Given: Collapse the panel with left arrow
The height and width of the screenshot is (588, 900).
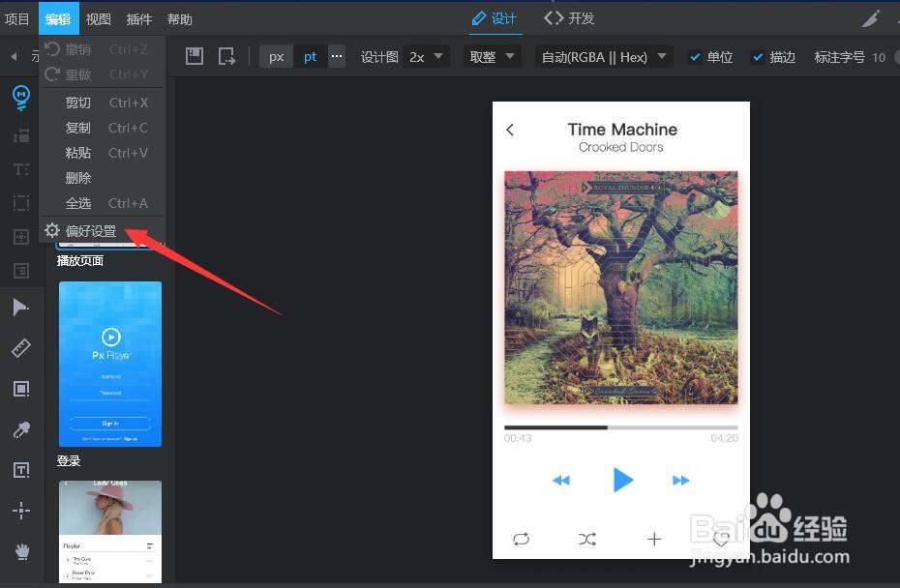Looking at the screenshot, I should [x=14, y=56].
